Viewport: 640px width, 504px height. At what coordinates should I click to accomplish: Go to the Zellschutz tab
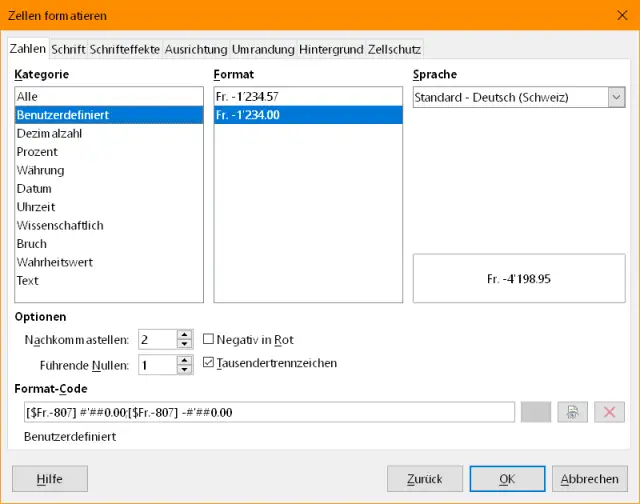pyautogui.click(x=395, y=48)
